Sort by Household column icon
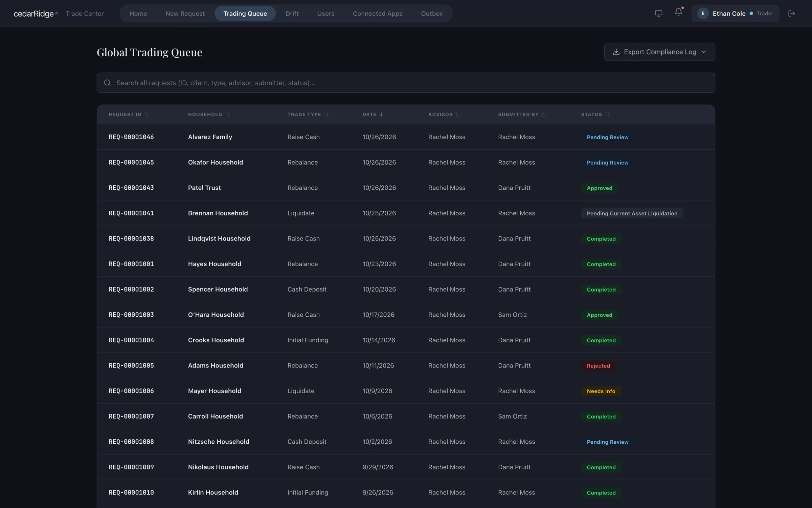812x508 pixels. (x=227, y=114)
